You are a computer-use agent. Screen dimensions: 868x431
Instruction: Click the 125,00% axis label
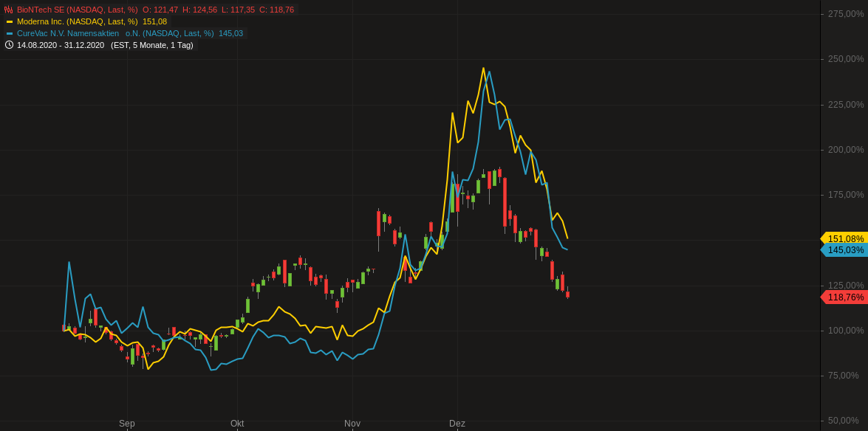[846, 286]
